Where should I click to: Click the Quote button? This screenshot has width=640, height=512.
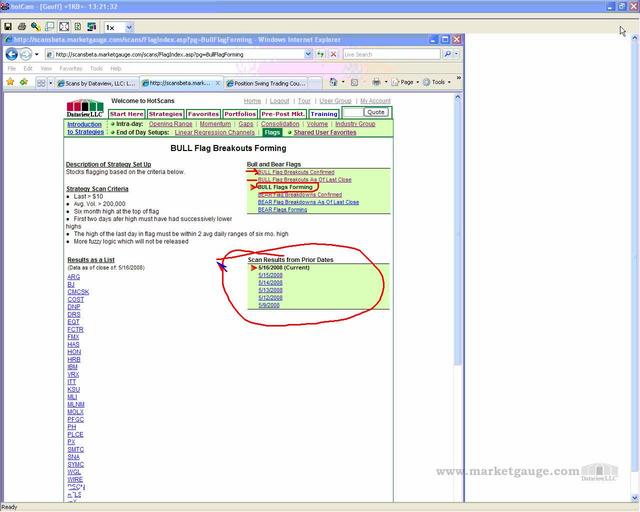376,112
